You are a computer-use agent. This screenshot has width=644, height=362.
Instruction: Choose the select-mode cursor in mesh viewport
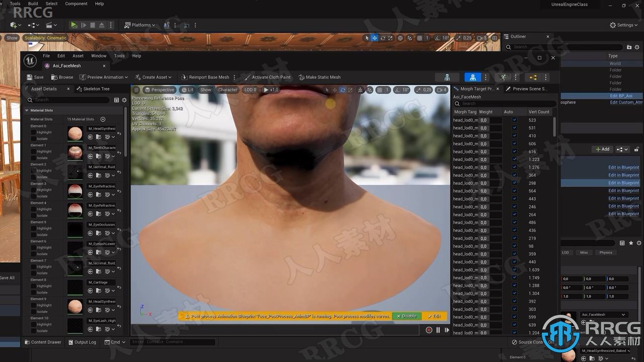coord(327,90)
